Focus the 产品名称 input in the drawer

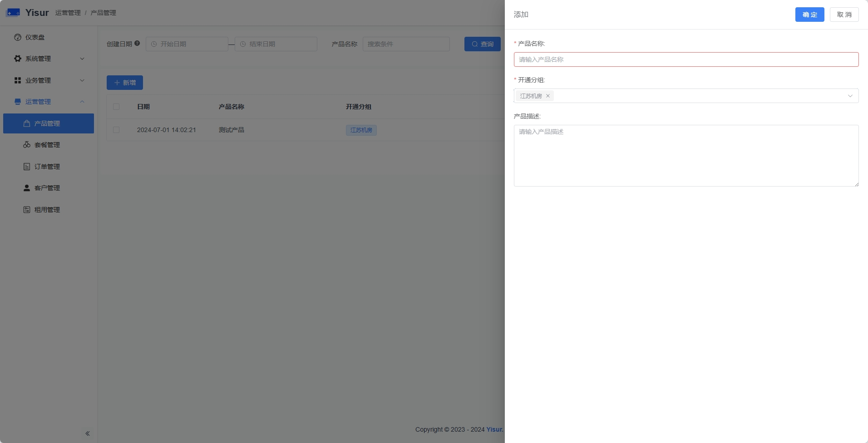686,59
